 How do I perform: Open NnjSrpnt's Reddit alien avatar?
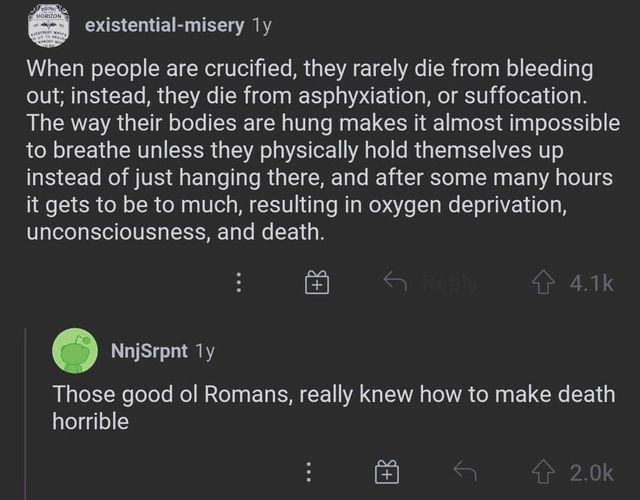(x=75, y=351)
